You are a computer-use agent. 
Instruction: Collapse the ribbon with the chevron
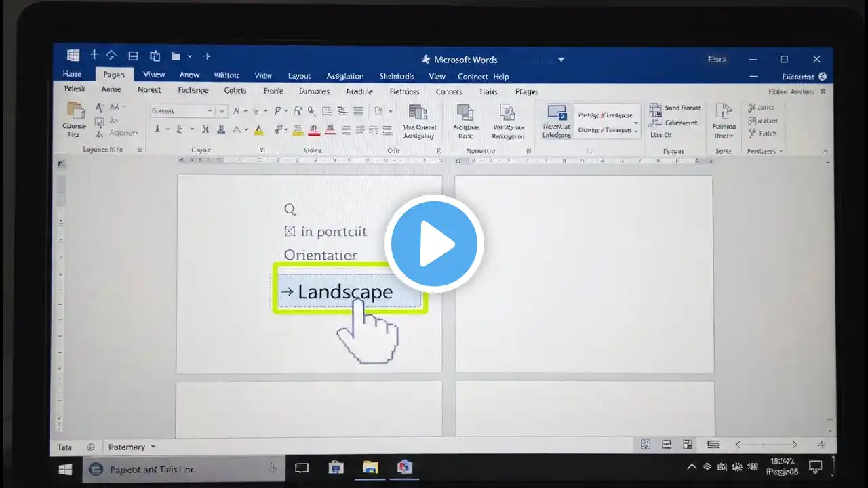tap(825, 151)
